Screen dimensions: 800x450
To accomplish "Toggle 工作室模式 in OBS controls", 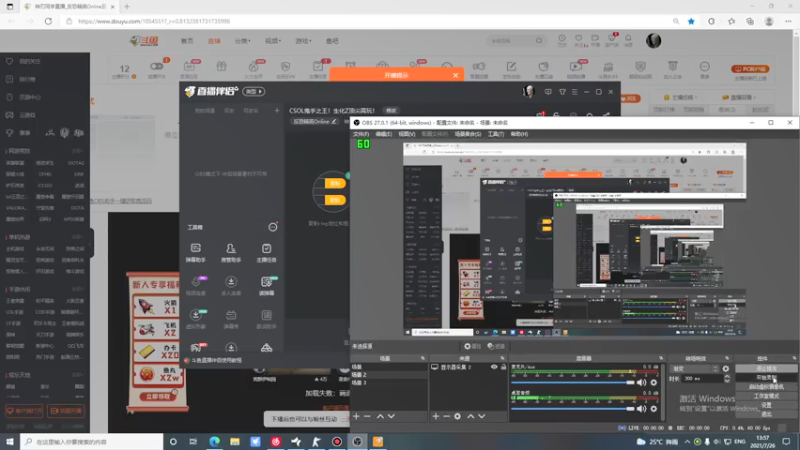I will point(766,396).
